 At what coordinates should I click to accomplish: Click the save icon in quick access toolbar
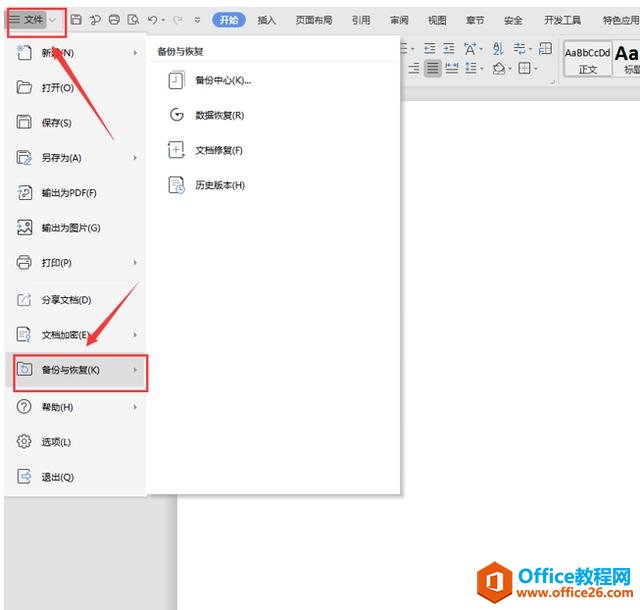(x=76, y=20)
